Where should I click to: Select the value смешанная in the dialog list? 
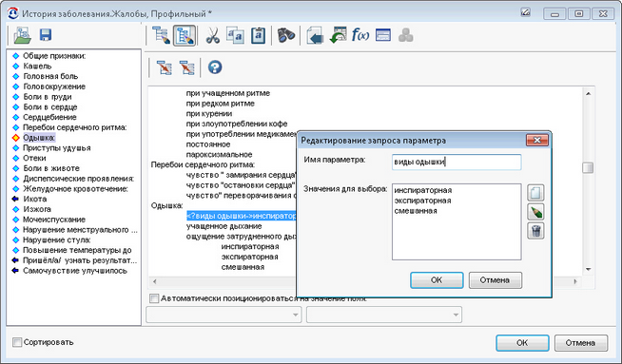[416, 211]
